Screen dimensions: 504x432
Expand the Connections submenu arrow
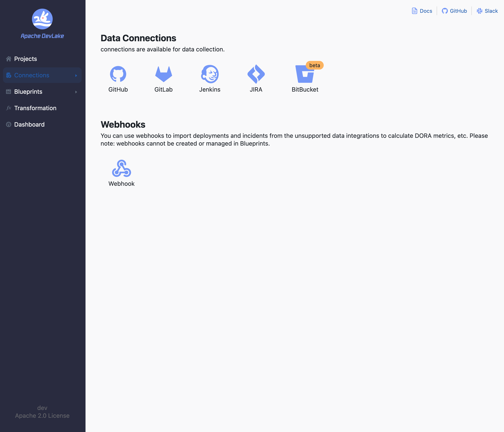tap(76, 75)
